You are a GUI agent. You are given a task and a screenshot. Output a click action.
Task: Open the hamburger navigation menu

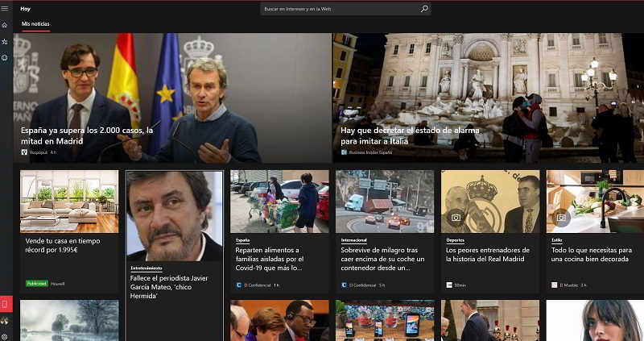click(x=5, y=9)
